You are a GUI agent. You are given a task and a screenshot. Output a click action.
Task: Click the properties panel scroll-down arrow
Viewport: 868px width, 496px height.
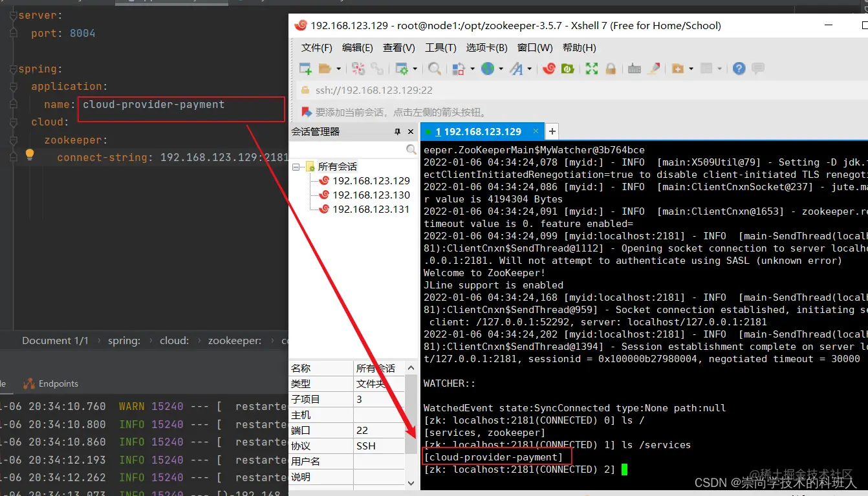pos(411,482)
